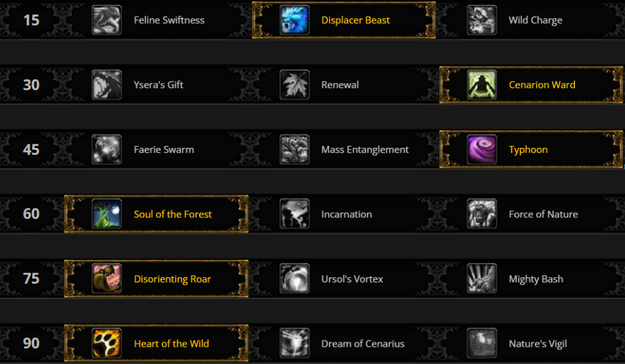Select the Force of Nature talent label

(543, 214)
